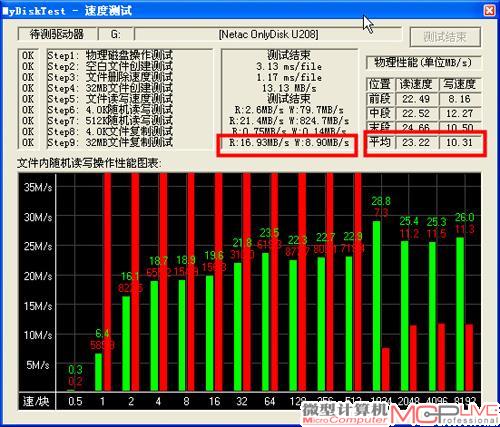
Task: Click the short red bar under 7.3
Action: [386, 369]
